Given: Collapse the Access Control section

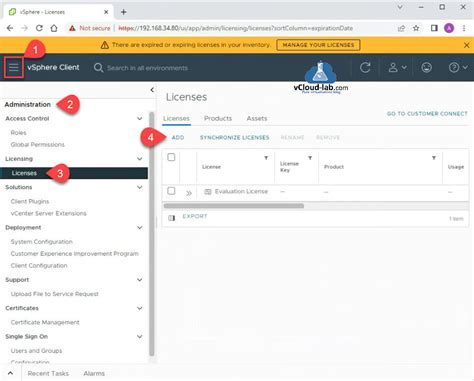Looking at the screenshot, I should (140, 118).
